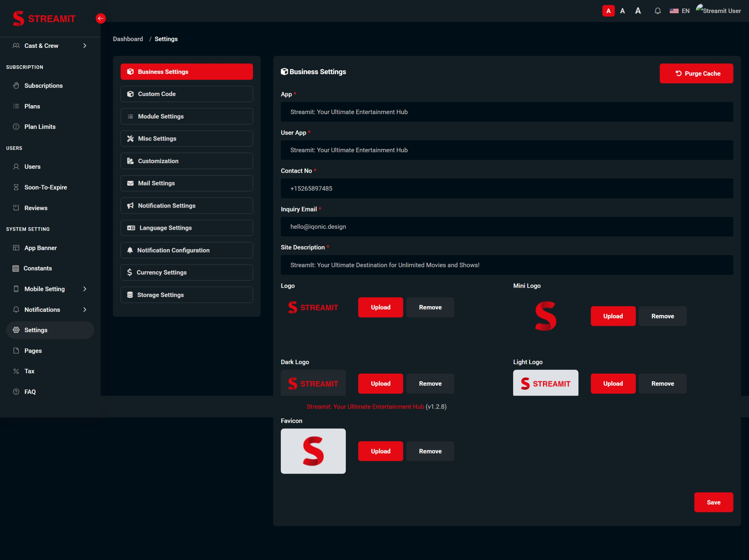Click into the Inquiry Email field

[x=507, y=227]
